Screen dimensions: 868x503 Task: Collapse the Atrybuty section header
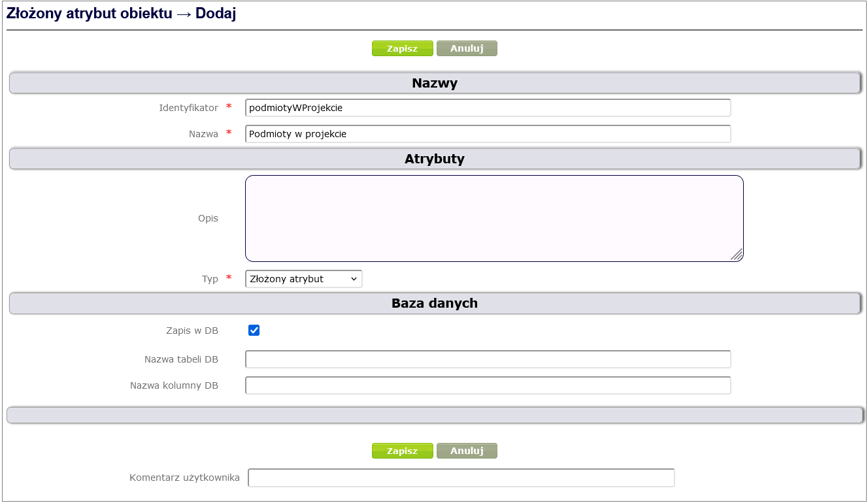(x=434, y=159)
